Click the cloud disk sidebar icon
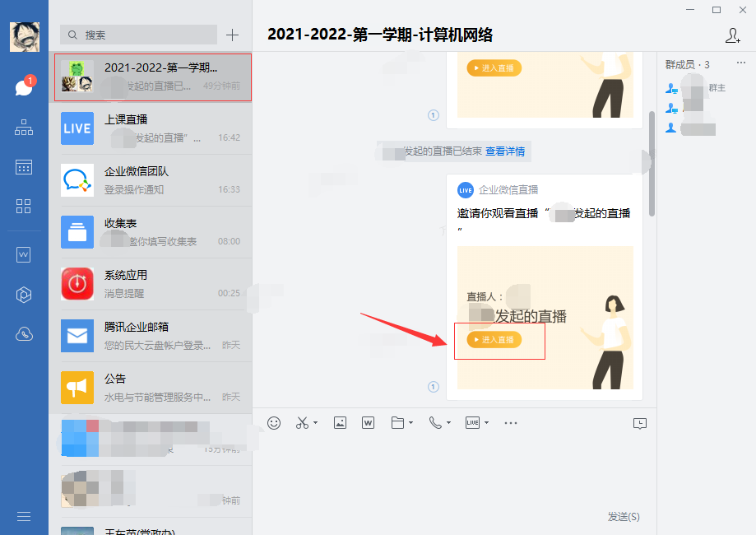This screenshot has width=756, height=535. (23, 334)
